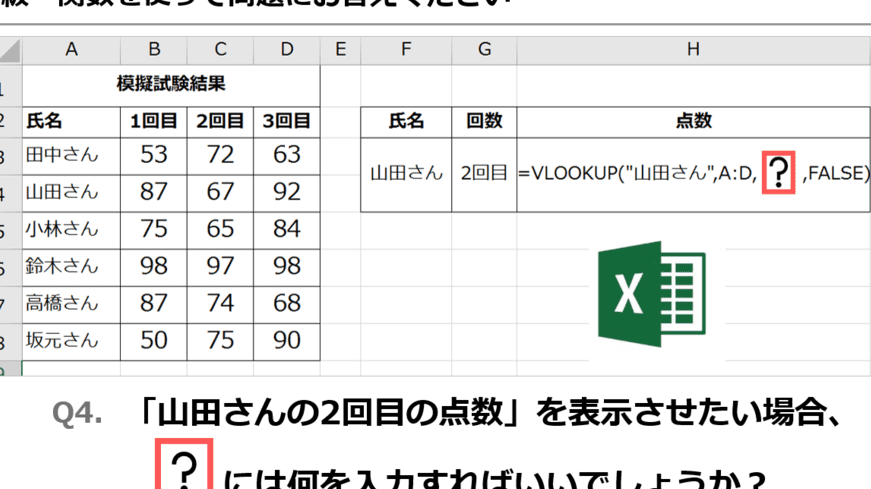Select column E header
871x489 pixels.
tap(341, 51)
